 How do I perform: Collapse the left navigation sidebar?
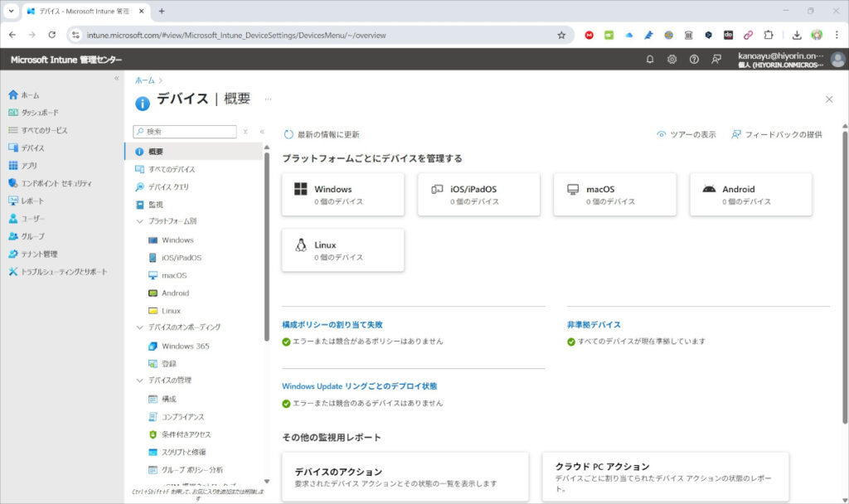coord(116,79)
